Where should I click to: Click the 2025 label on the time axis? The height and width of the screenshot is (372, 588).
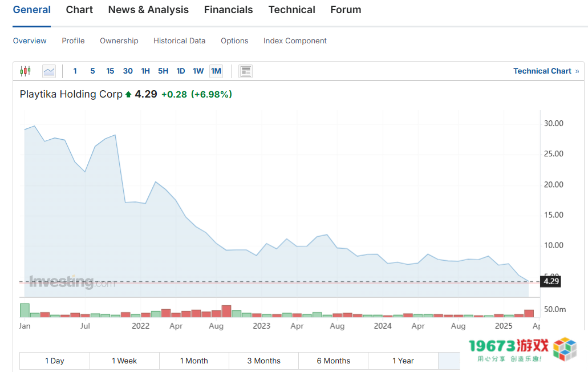[504, 326]
